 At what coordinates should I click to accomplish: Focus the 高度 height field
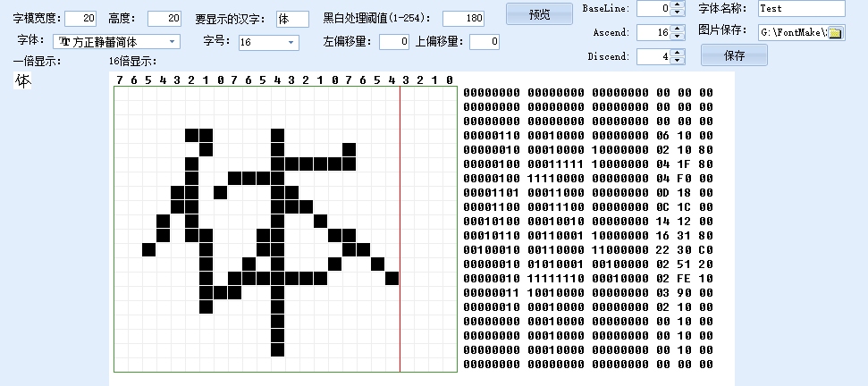(x=164, y=18)
